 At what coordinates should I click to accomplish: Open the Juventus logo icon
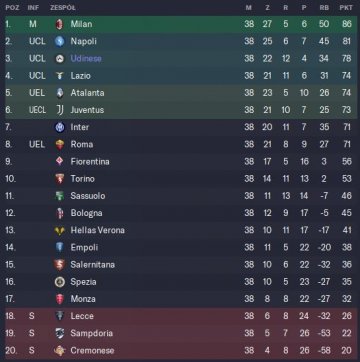tap(60, 110)
